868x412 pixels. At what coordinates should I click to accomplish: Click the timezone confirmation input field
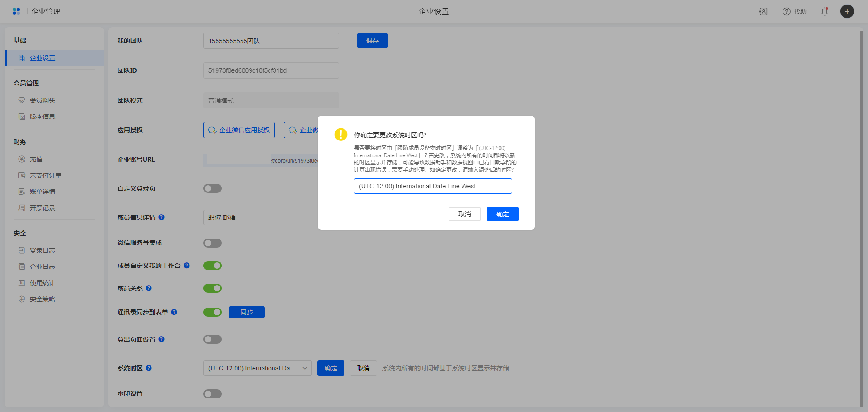click(433, 186)
